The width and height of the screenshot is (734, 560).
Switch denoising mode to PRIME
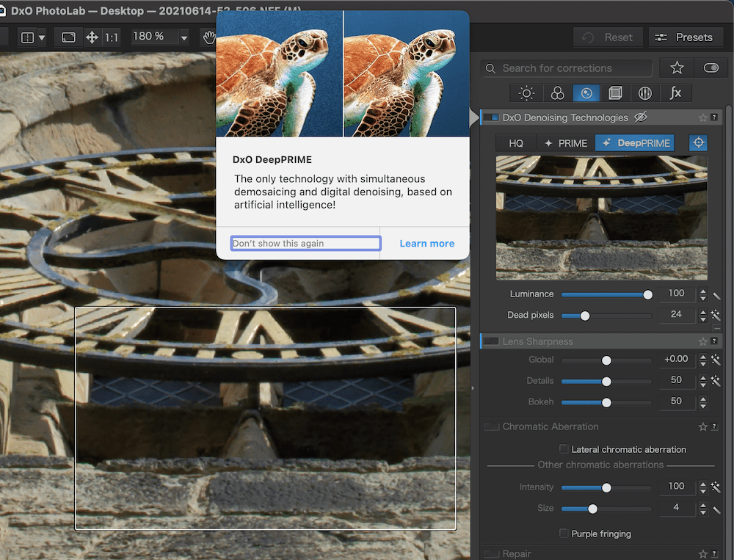[565, 143]
